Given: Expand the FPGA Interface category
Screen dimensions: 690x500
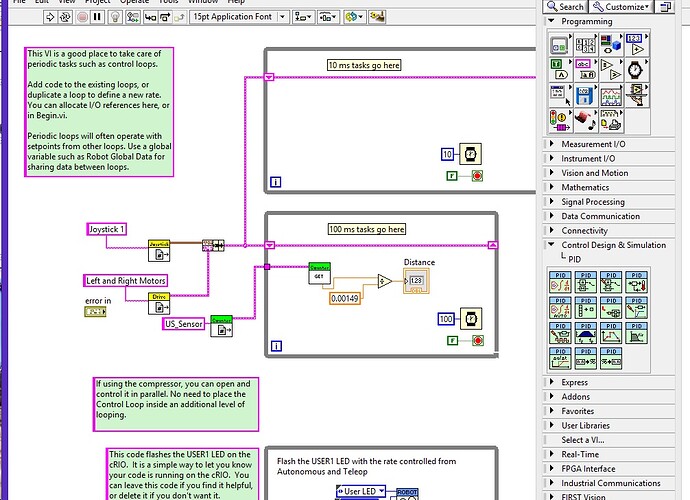Looking at the screenshot, I should click(x=609, y=469).
